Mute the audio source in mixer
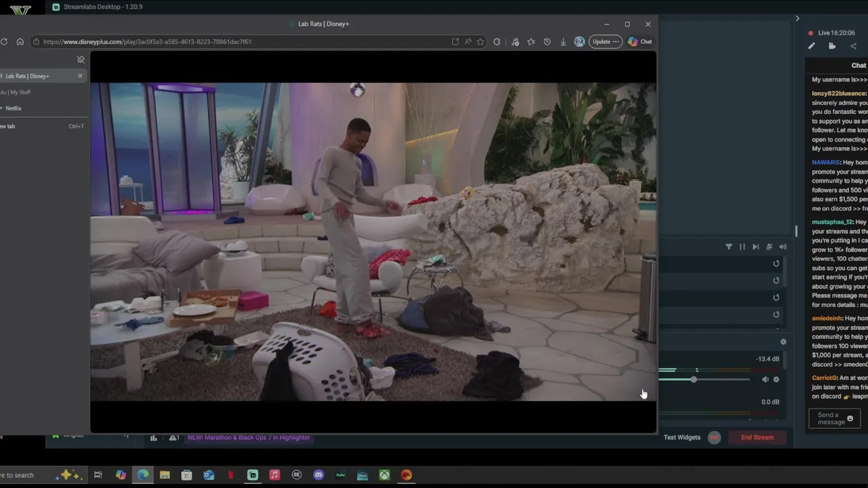Viewport: 868px width, 488px height. click(x=765, y=380)
